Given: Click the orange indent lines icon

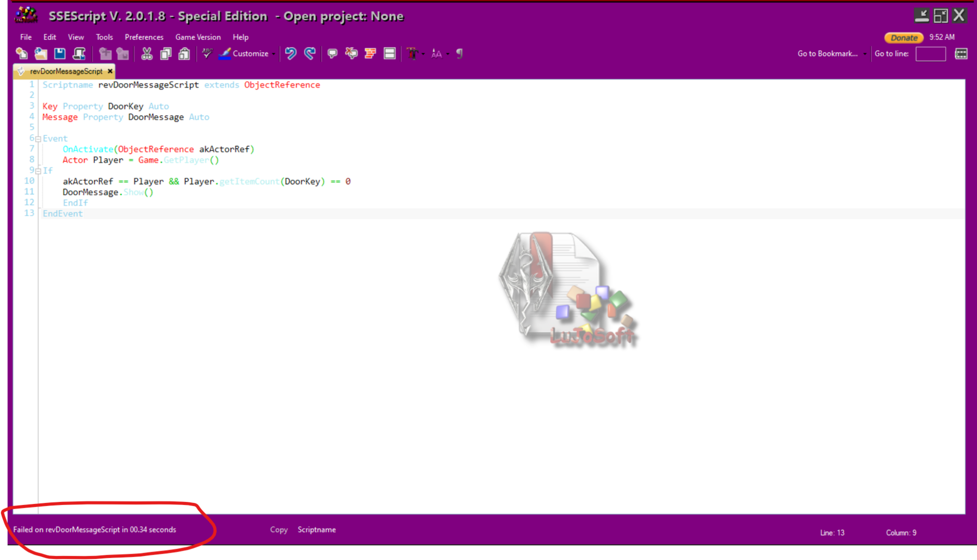Looking at the screenshot, I should pyautogui.click(x=370, y=53).
